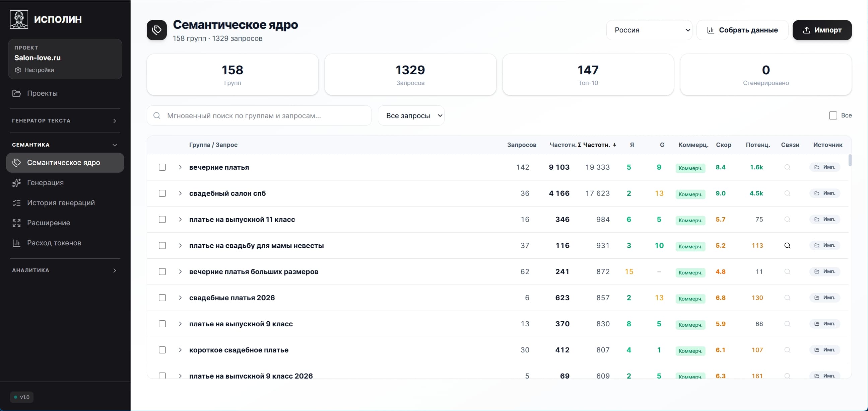Open Настройки for project Salon-love.ru
This screenshot has width=868, height=411.
(x=35, y=70)
